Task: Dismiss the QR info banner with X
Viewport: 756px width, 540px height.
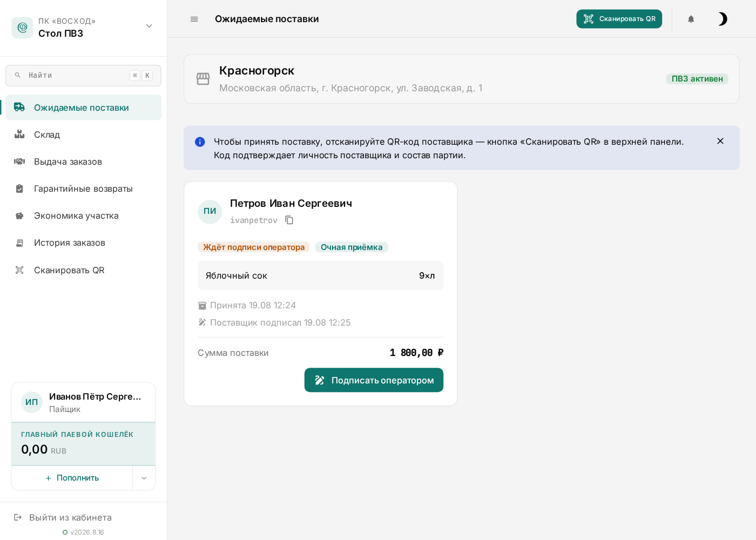Action: tap(720, 141)
